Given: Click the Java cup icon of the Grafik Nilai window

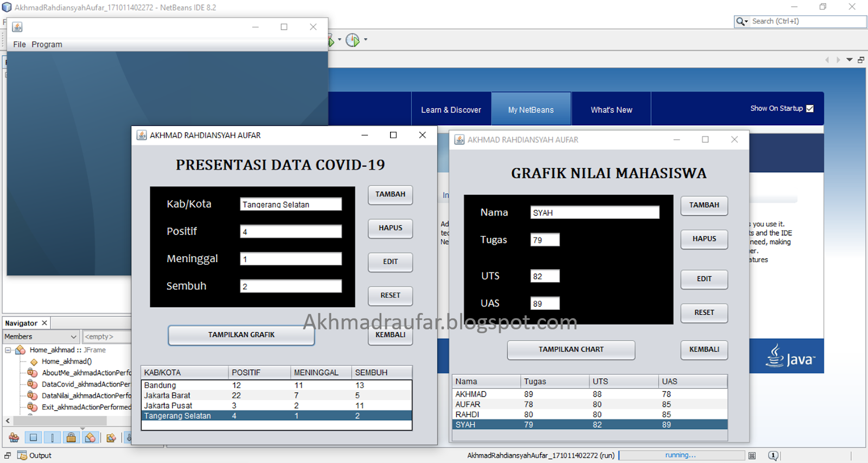Looking at the screenshot, I should point(459,139).
